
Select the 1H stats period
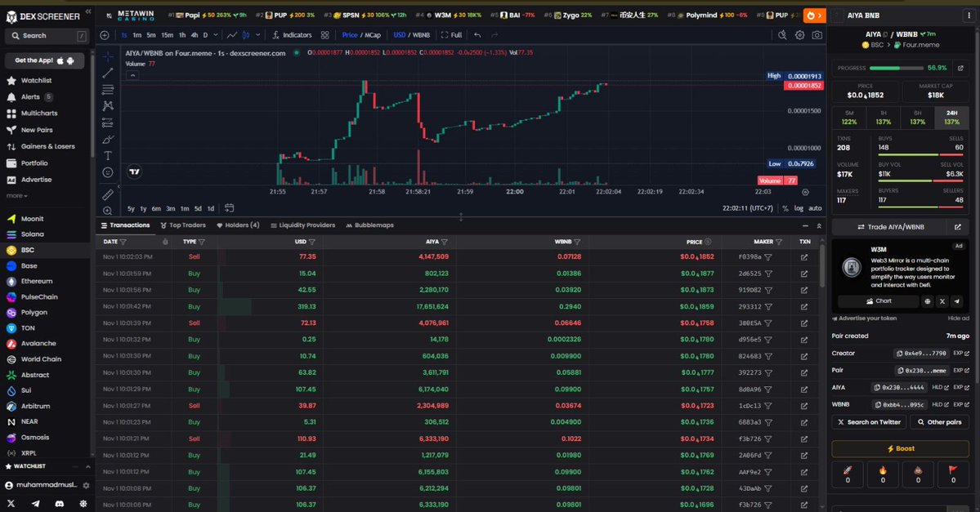883,118
